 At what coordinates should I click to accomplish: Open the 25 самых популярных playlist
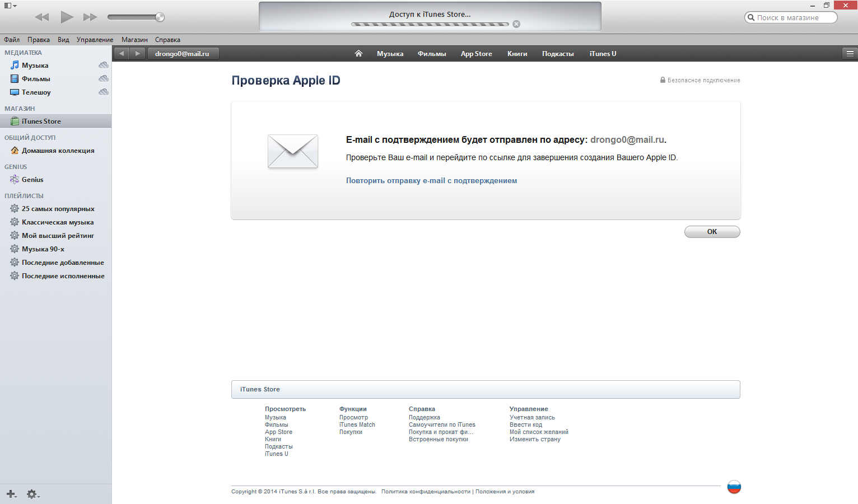[58, 209]
